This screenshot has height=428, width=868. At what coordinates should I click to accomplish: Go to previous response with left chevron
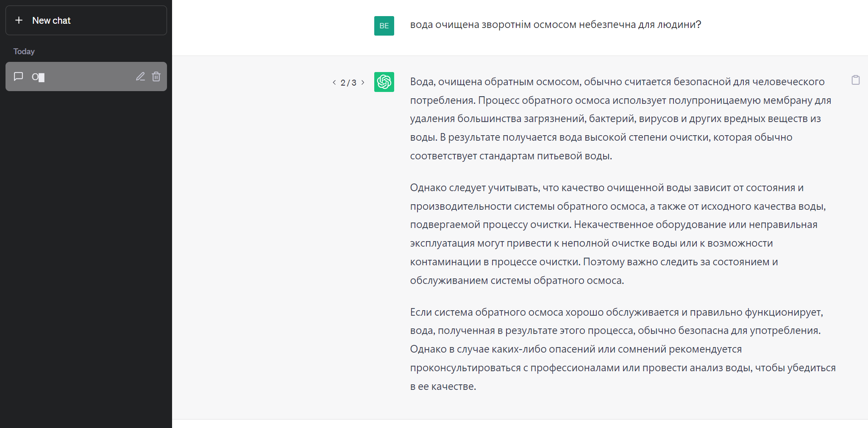[334, 82]
